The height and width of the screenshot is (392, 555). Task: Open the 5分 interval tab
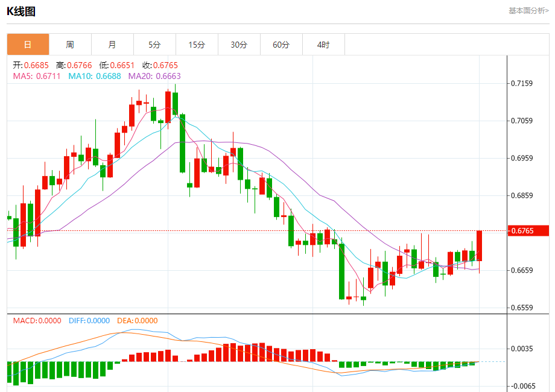(154, 45)
